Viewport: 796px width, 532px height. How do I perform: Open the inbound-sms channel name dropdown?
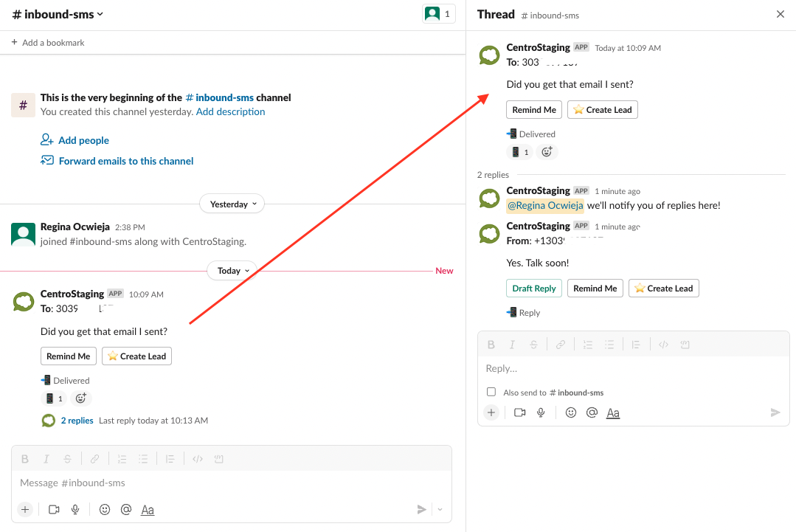(x=58, y=14)
